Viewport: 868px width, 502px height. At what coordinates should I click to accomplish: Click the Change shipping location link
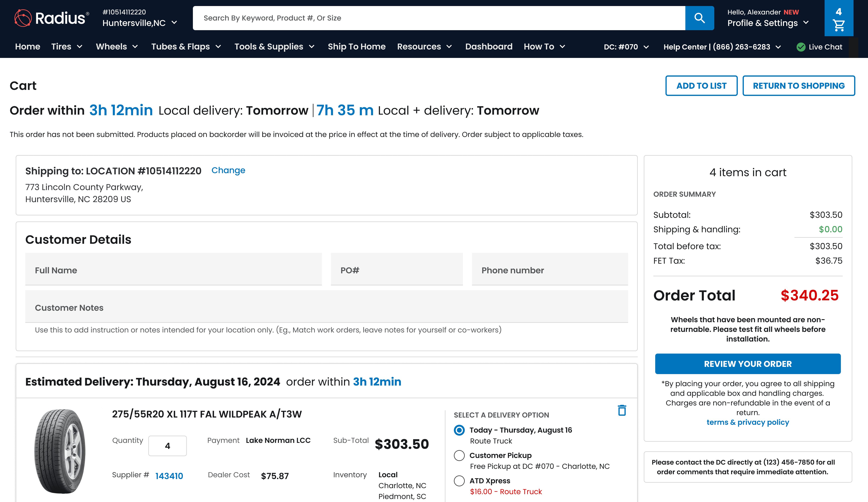(x=228, y=170)
